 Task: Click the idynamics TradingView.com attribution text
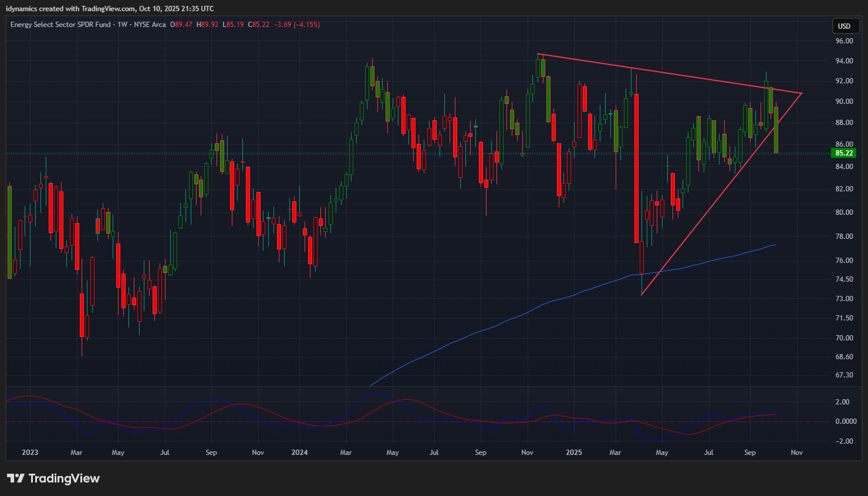point(110,9)
